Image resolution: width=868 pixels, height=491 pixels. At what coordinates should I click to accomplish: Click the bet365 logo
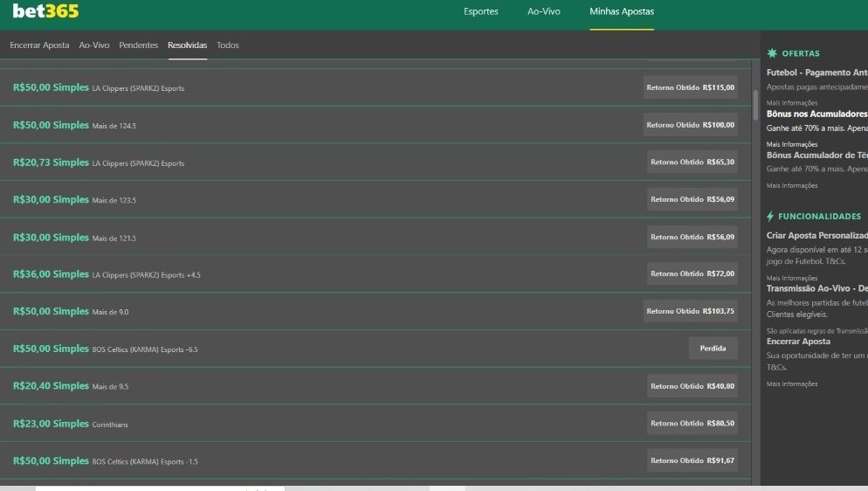[45, 11]
